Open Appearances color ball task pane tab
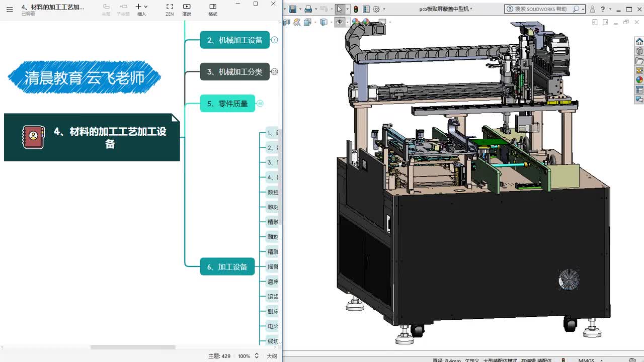The width and height of the screenshot is (644, 362). click(x=639, y=79)
